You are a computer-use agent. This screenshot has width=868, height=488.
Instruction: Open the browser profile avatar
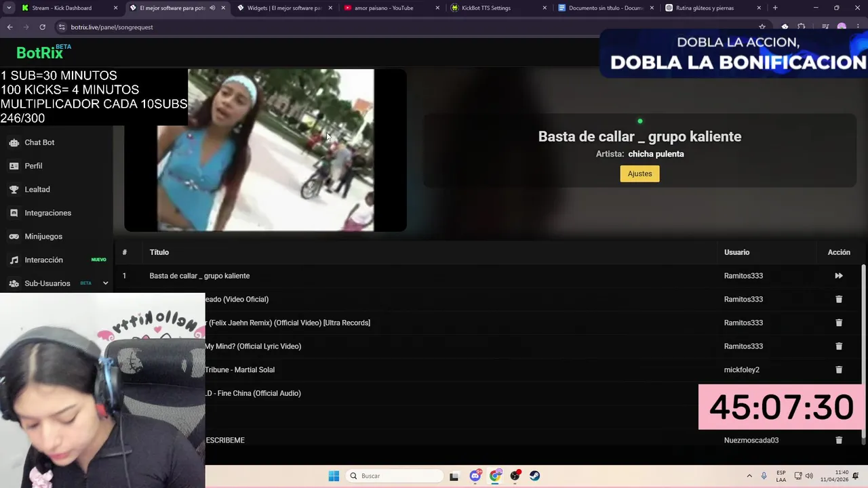(842, 27)
